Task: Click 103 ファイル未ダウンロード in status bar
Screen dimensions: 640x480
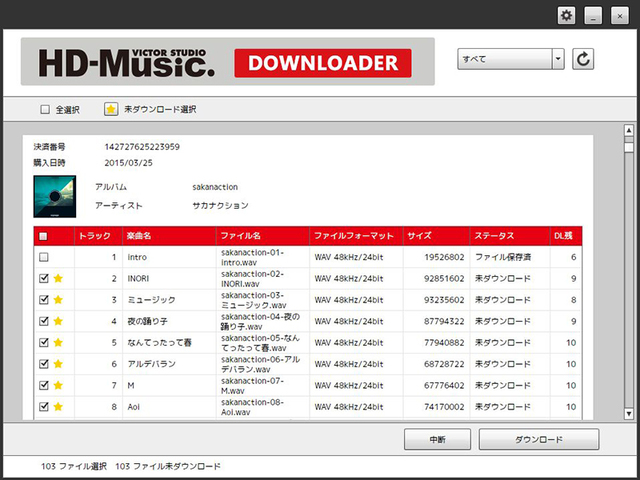Action: pos(168,466)
